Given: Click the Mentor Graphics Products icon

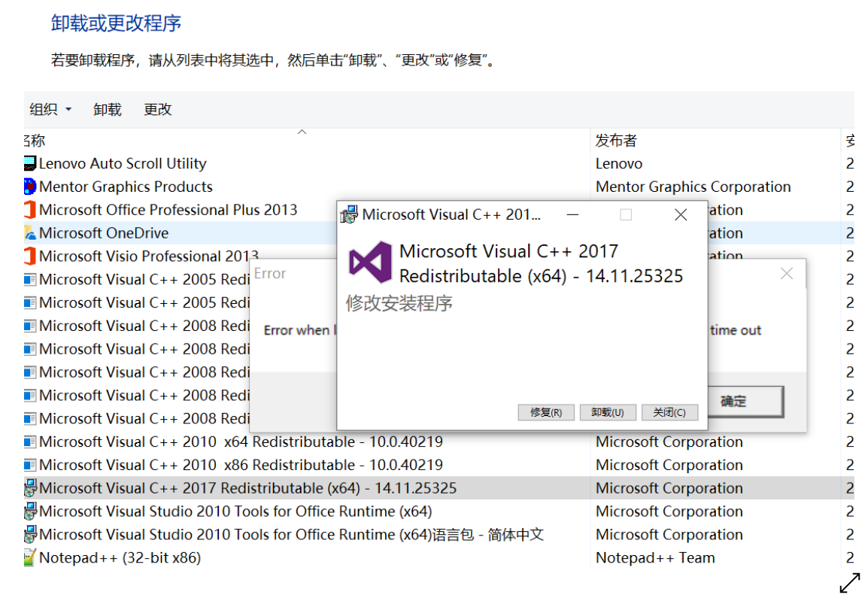Looking at the screenshot, I should point(30,187).
